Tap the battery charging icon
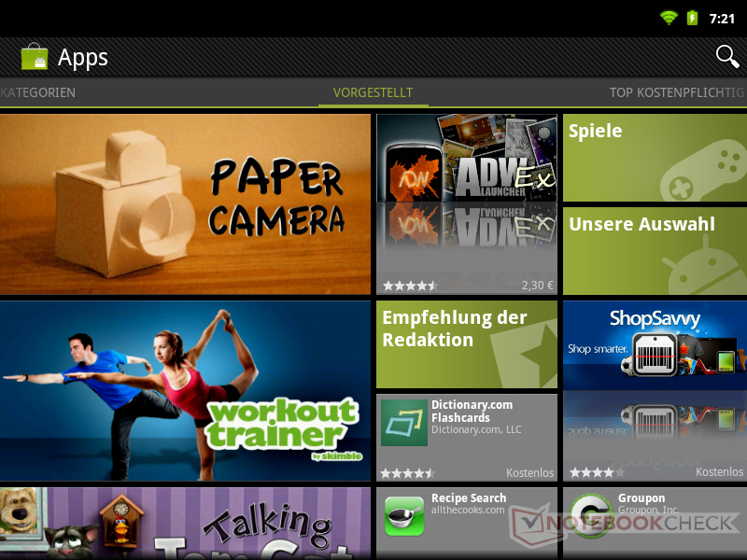Screen dimensions: 747x560 point(692,18)
